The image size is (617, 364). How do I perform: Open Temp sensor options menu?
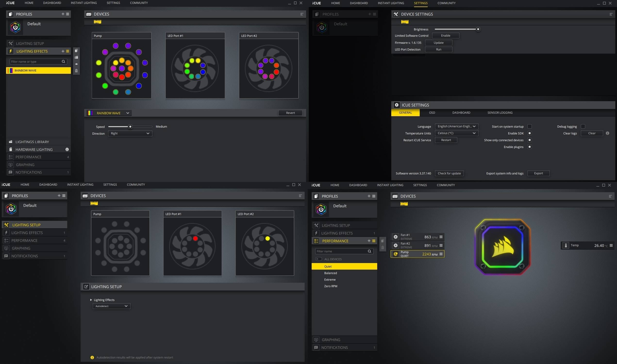[611, 245]
